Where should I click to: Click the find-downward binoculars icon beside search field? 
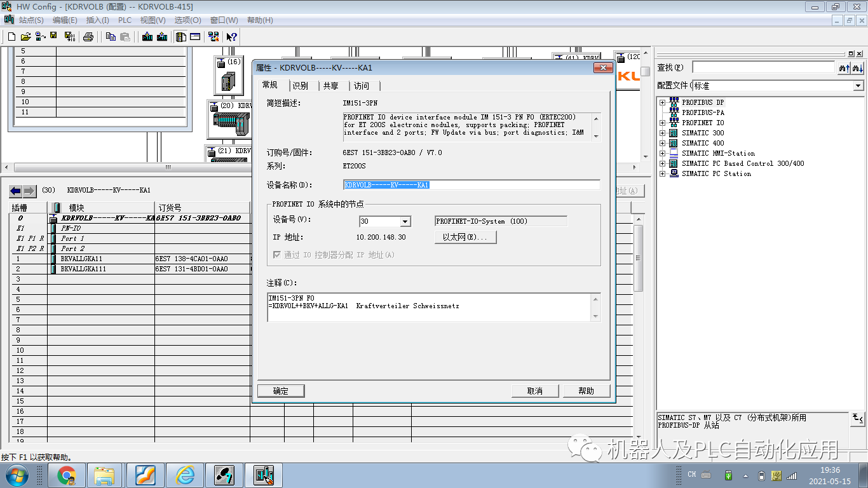857,67
